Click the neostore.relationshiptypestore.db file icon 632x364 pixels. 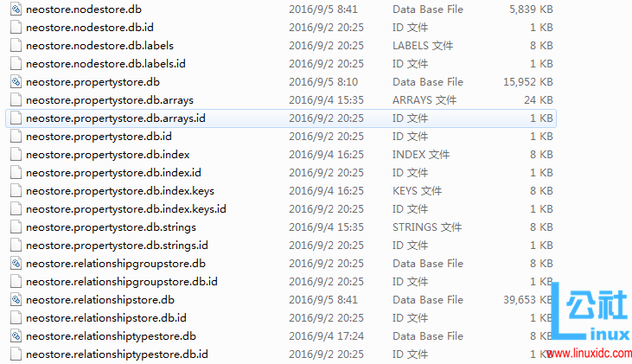(x=16, y=335)
